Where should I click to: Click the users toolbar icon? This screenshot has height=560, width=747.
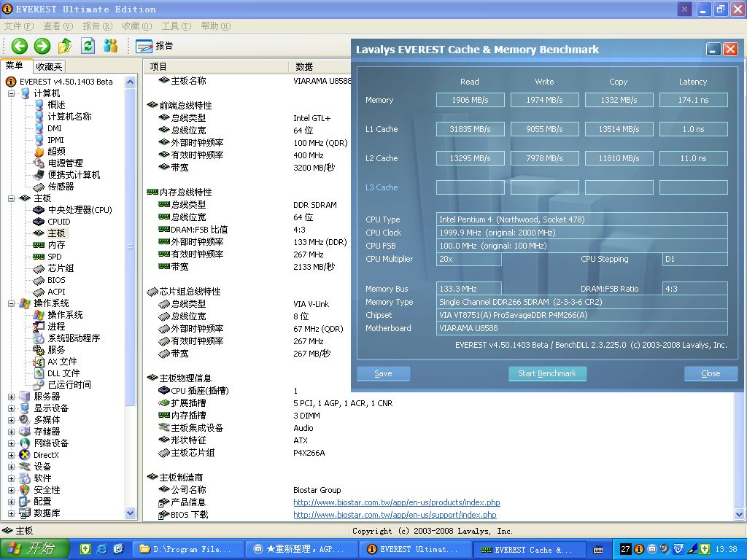point(111,46)
